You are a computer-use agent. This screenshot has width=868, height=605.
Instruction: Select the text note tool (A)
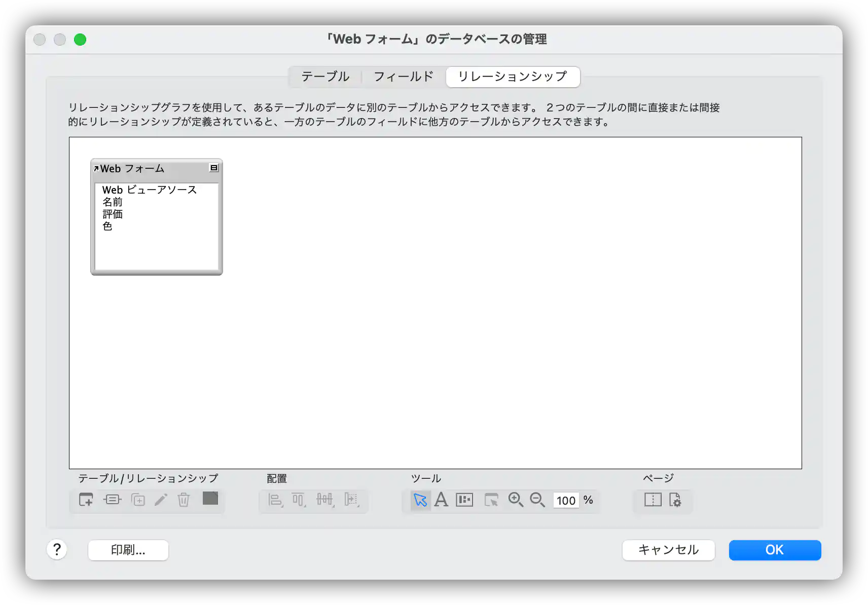coord(442,500)
